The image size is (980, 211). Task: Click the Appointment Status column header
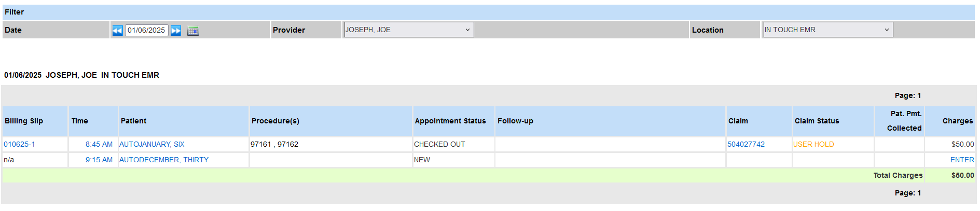click(450, 121)
